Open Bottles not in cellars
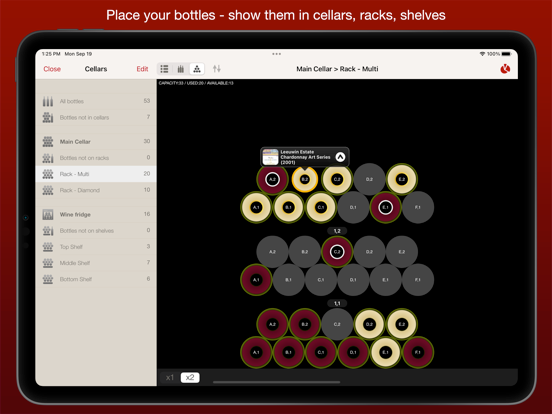The height and width of the screenshot is (414, 552). pyautogui.click(x=96, y=117)
